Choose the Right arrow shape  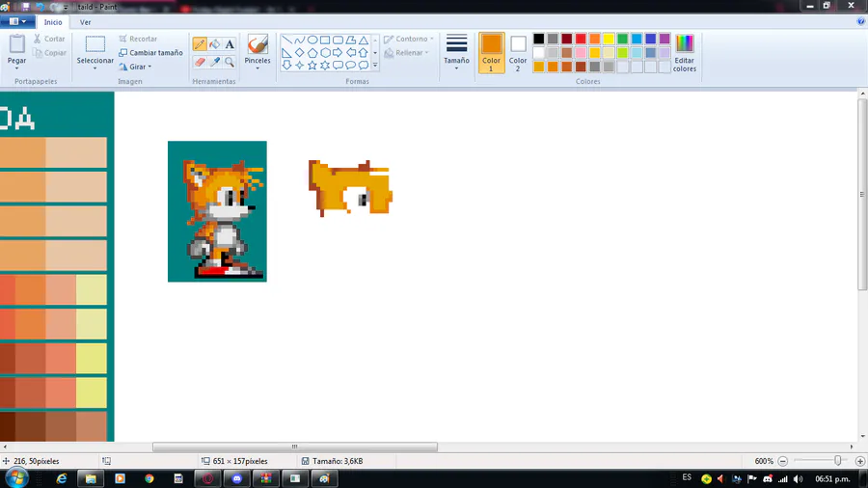pyautogui.click(x=338, y=53)
